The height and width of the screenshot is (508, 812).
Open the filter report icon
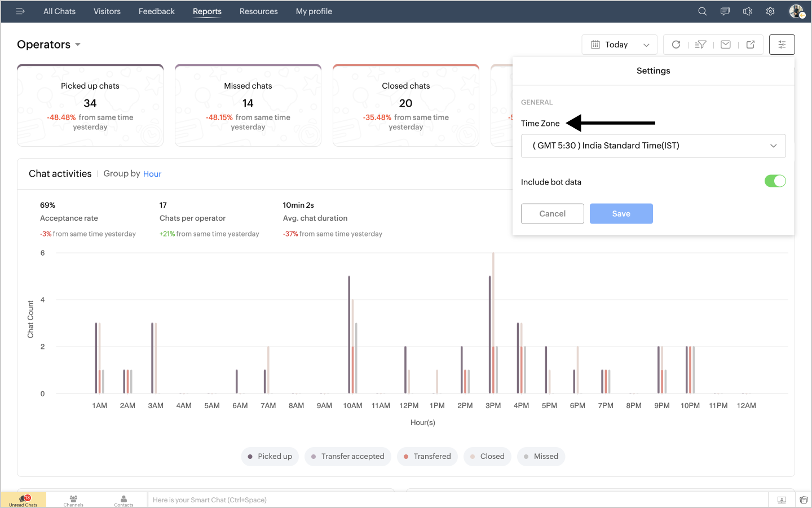[x=701, y=45]
